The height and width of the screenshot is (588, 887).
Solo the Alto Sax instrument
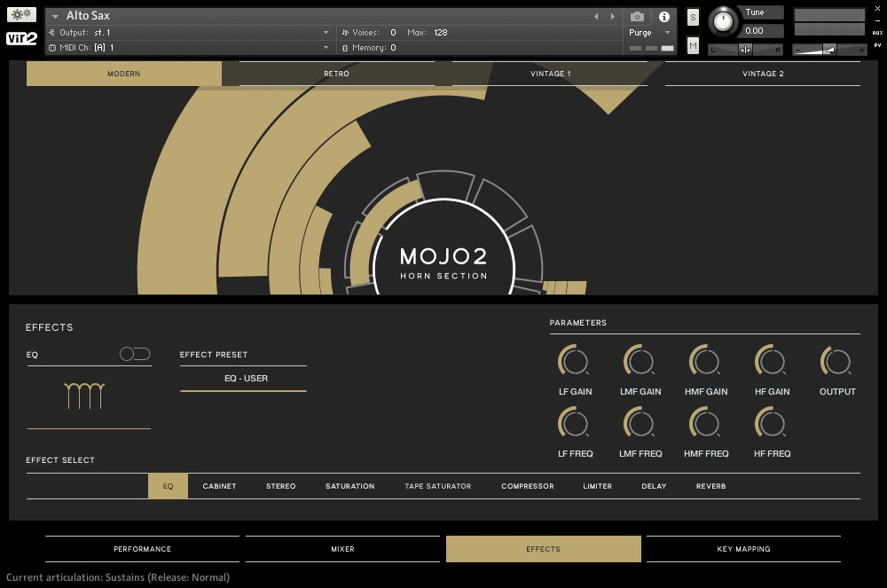[x=694, y=17]
